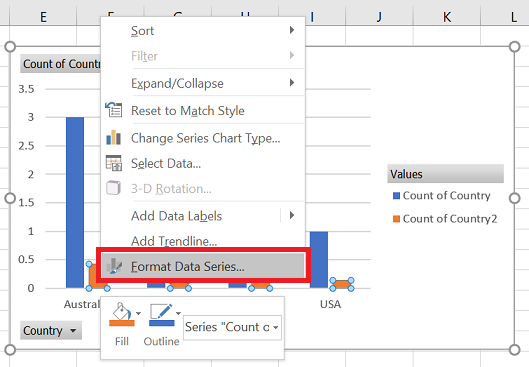This screenshot has height=367, width=529.
Task: Click the Outline pen icon
Action: point(162,314)
